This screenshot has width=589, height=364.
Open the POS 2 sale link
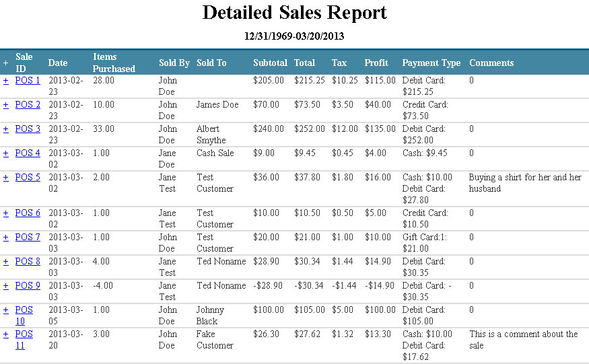coord(28,105)
